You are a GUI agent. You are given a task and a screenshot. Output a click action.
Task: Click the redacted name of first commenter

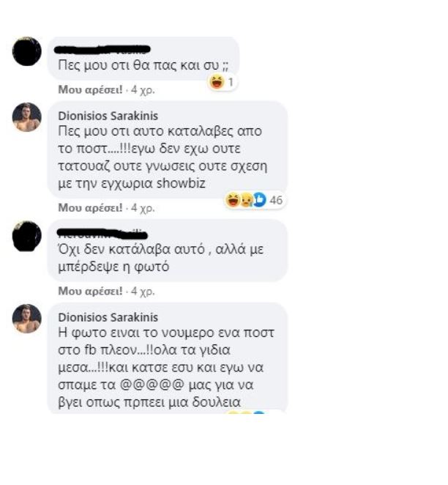pos(102,50)
